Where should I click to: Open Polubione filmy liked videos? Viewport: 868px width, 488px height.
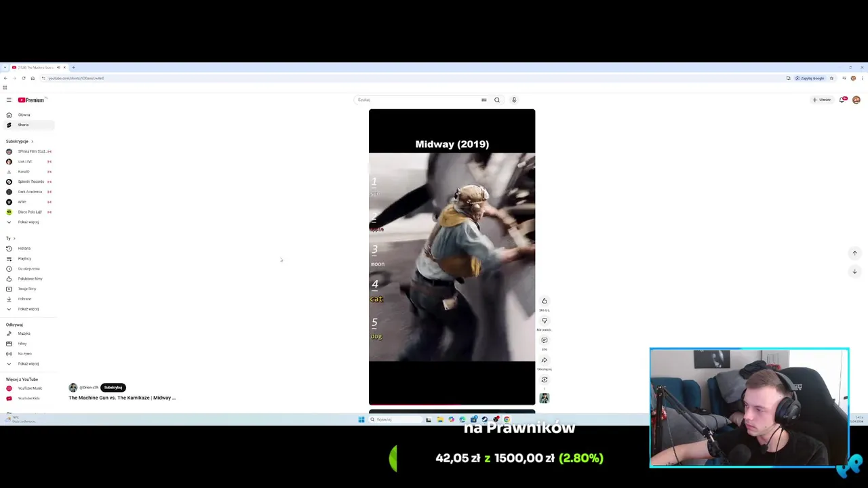click(x=27, y=279)
